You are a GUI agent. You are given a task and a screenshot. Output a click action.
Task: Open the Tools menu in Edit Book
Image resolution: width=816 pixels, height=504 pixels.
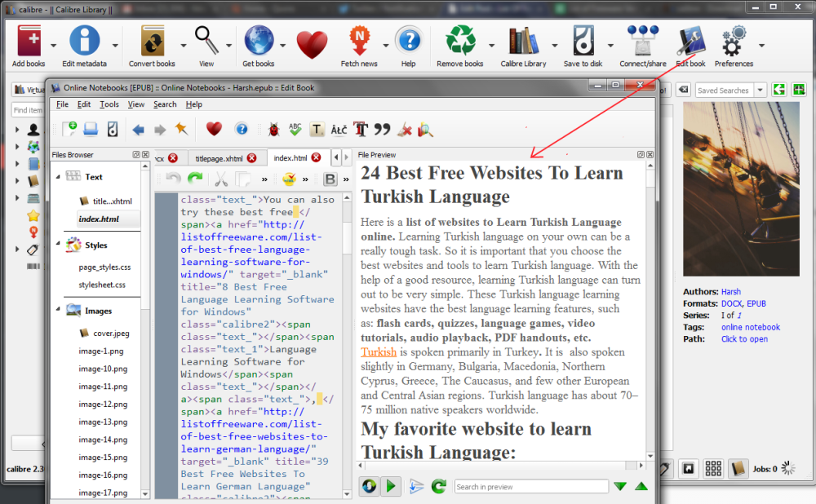[x=109, y=104]
